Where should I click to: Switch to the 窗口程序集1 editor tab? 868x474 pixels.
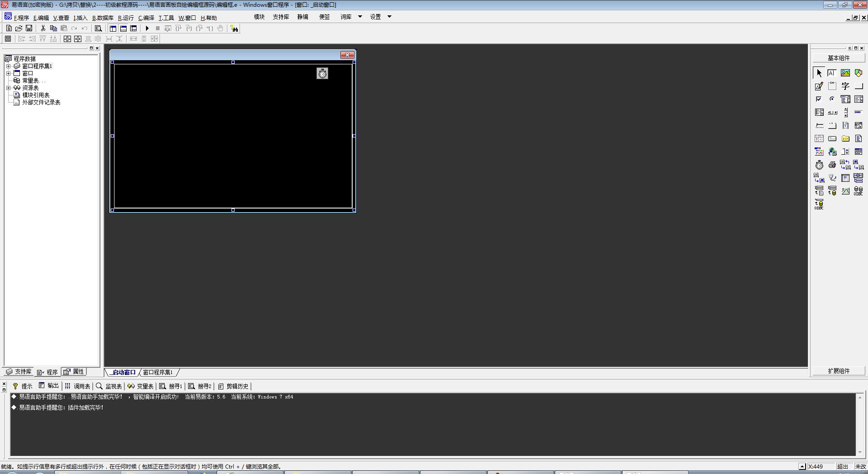point(158,372)
